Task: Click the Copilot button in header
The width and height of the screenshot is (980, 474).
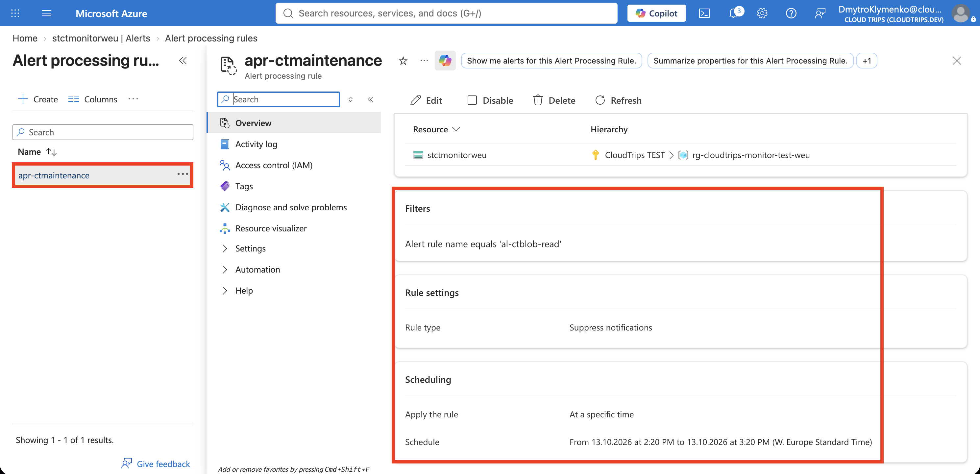Action: (x=656, y=13)
